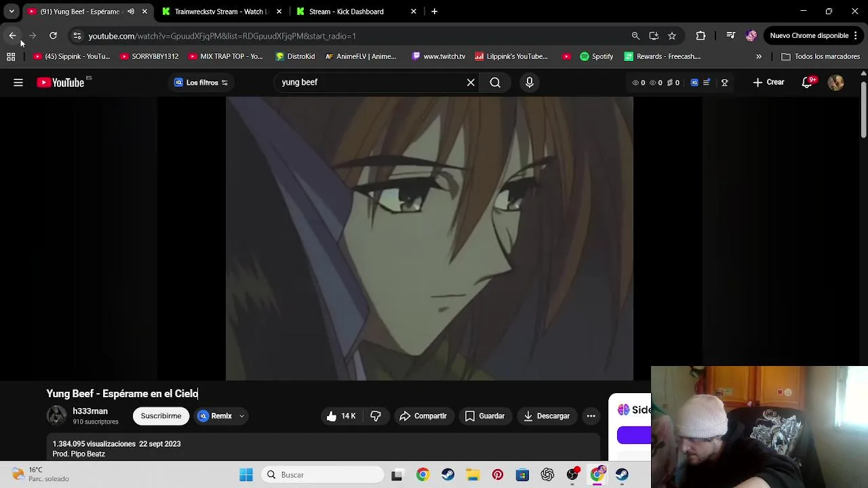
Task: Expand the arrow next to Remix
Action: [241, 416]
